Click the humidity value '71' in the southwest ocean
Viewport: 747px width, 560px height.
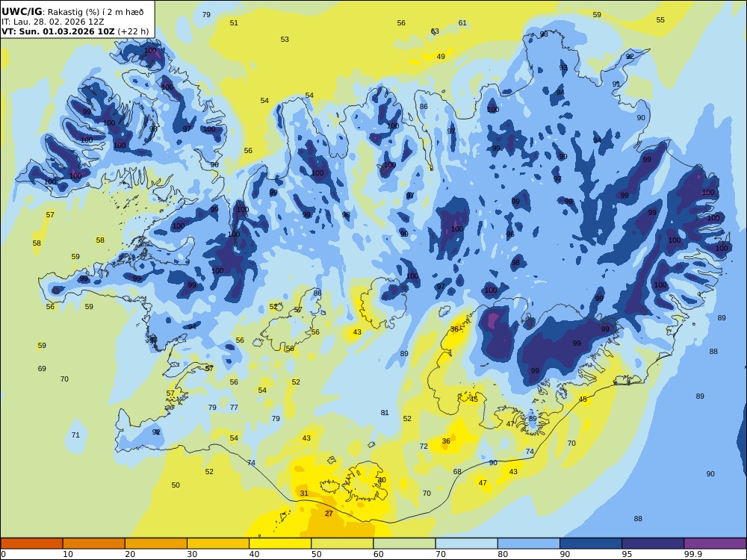[75, 435]
